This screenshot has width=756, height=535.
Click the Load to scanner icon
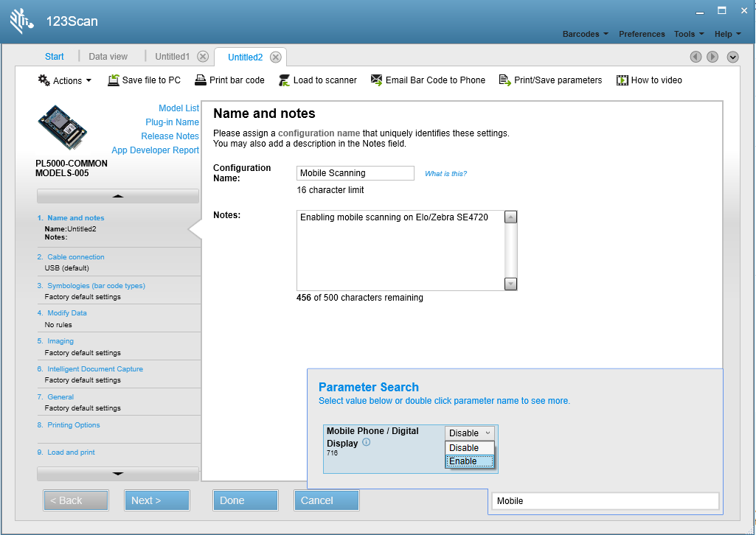click(x=285, y=80)
